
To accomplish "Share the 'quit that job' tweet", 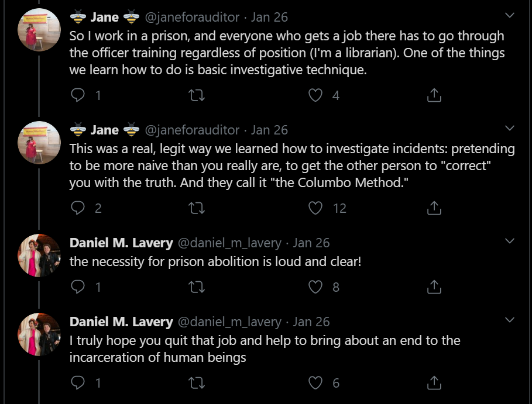I will tap(434, 383).
